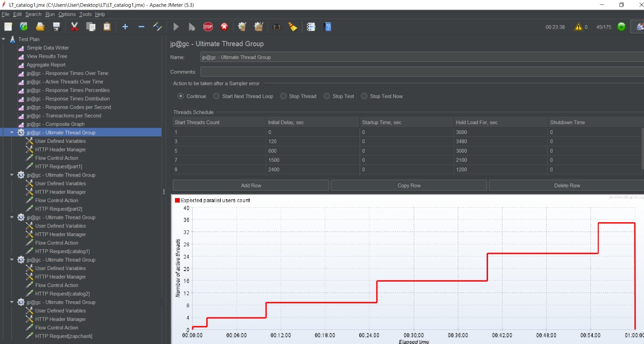
Task: Stop the running test with STOP icon
Action: (x=208, y=27)
